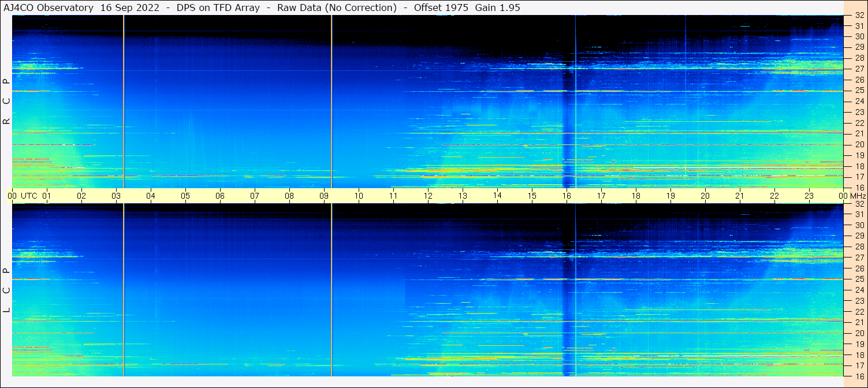Select the "Gain 1.95" value
This screenshot has height=388, width=868.
(x=498, y=8)
